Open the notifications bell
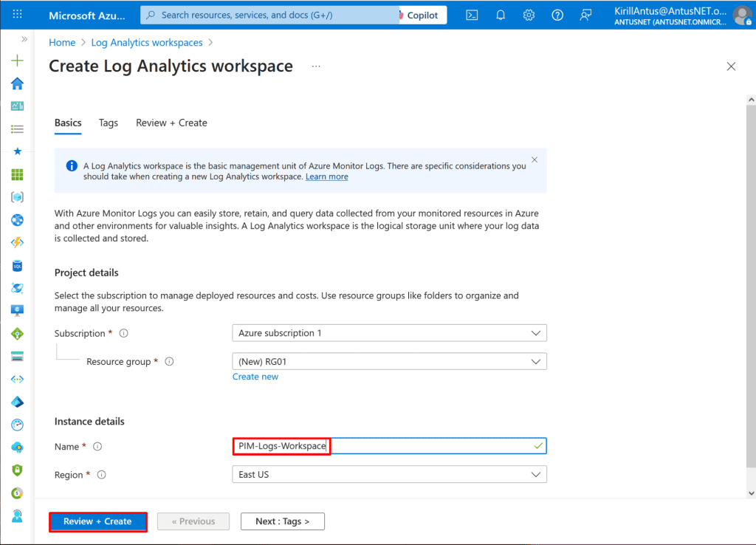The height and width of the screenshot is (545, 756). point(501,15)
